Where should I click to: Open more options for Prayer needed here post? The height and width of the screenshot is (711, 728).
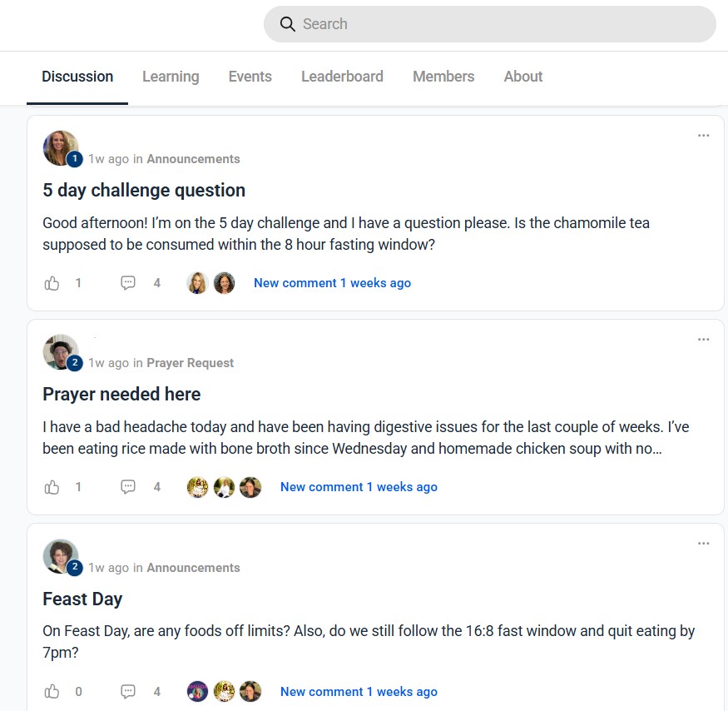704,340
